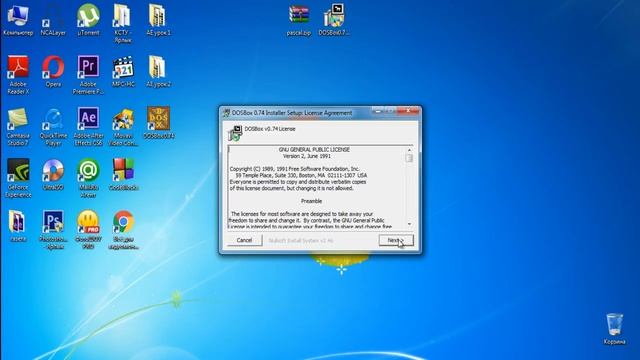
Task: Select the pascal.zip archive
Action: [299, 20]
